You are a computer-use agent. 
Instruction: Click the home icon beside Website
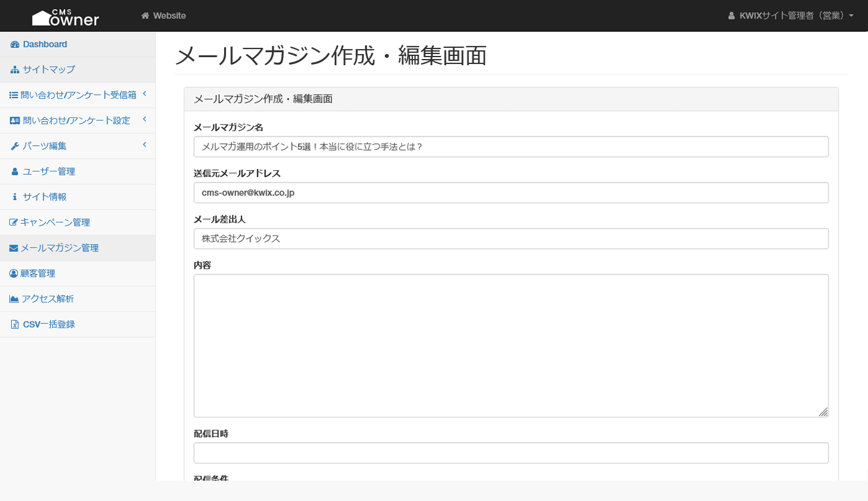pos(145,15)
